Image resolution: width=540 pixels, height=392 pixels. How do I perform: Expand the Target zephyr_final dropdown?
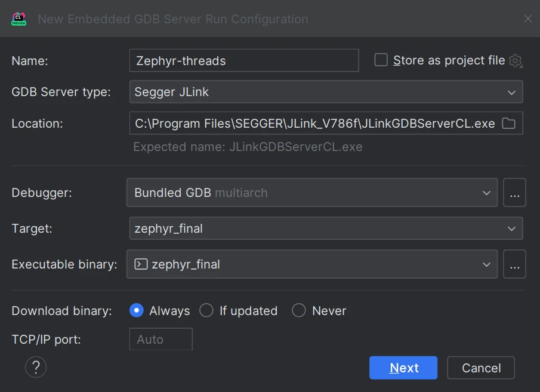point(326,229)
